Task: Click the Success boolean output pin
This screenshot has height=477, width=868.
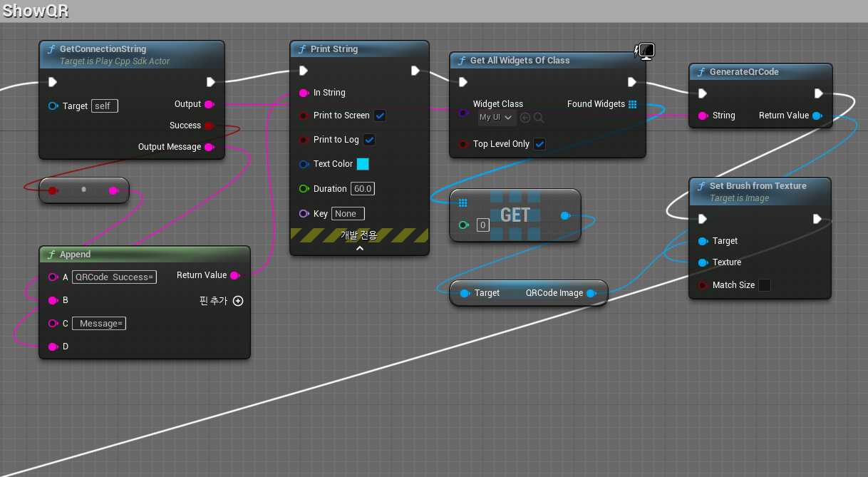Action: coord(209,125)
